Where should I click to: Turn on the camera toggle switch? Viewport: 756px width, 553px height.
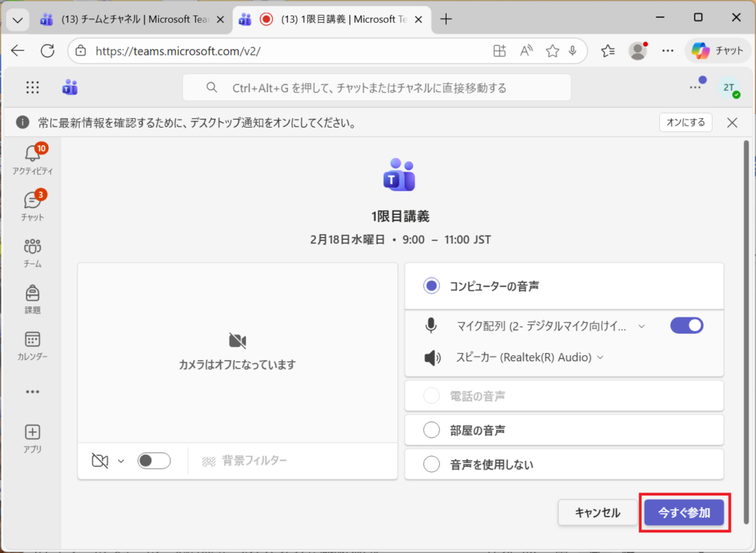[154, 461]
